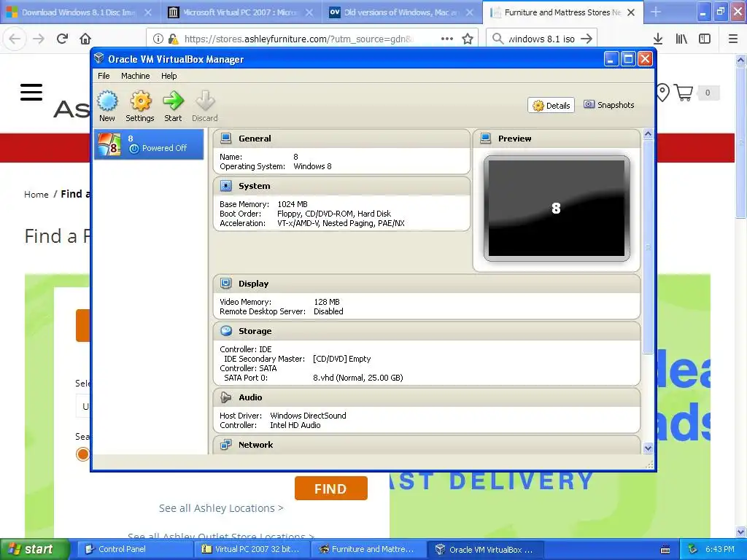Screen dimensions: 747x560
Task: Toggle browser sidebar icon
Action: [705, 39]
